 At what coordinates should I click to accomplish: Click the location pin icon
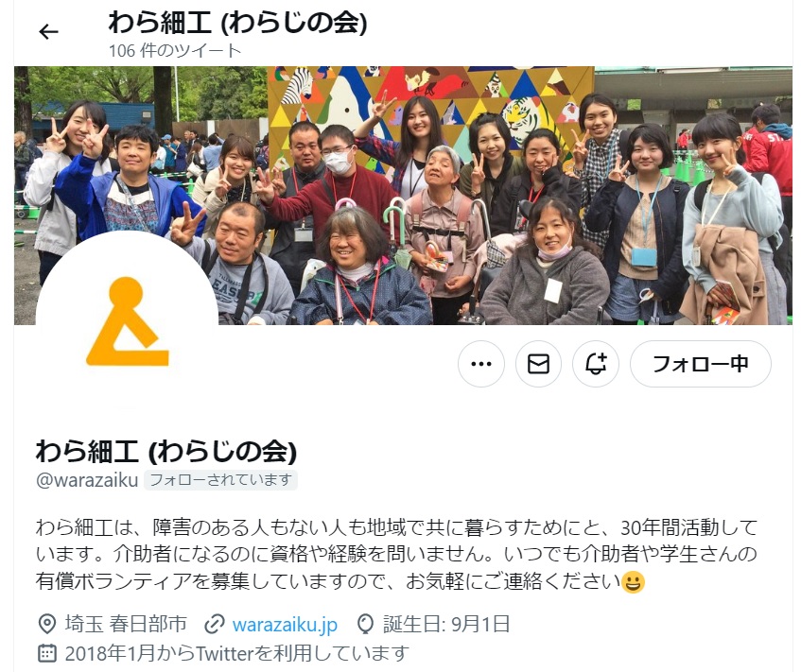pos(47,624)
